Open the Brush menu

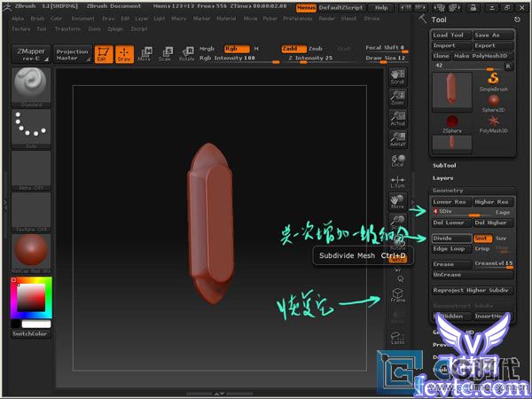point(37,19)
